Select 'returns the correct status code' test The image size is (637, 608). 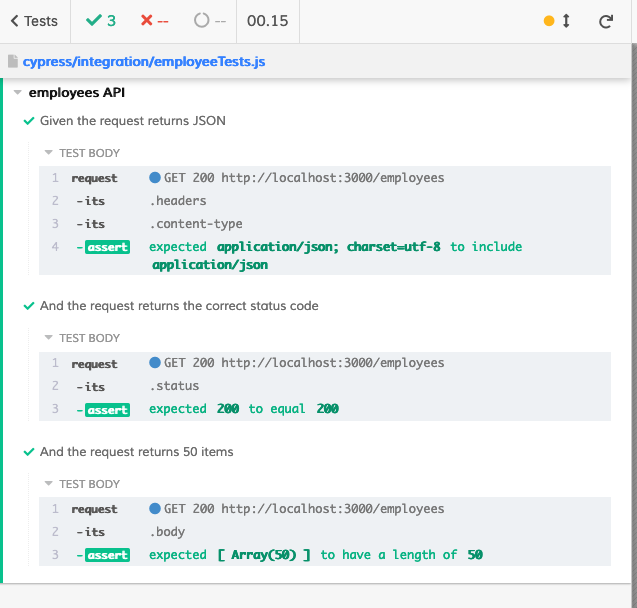click(179, 306)
